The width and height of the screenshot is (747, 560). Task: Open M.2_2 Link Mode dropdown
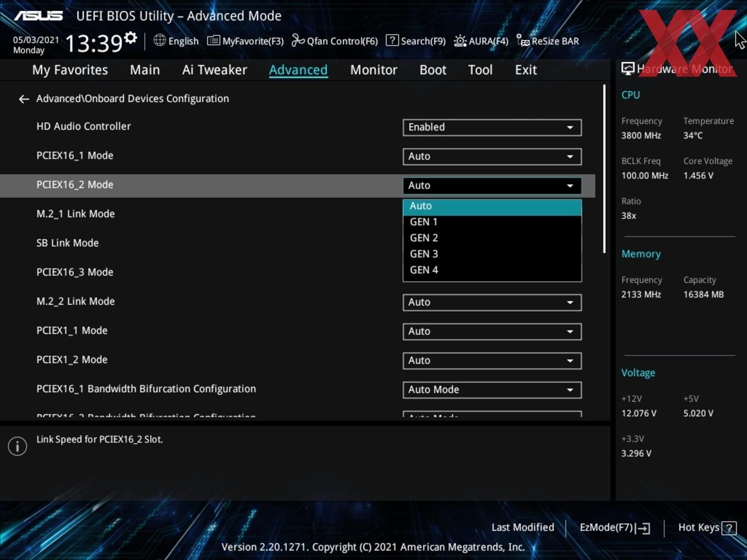pos(492,303)
